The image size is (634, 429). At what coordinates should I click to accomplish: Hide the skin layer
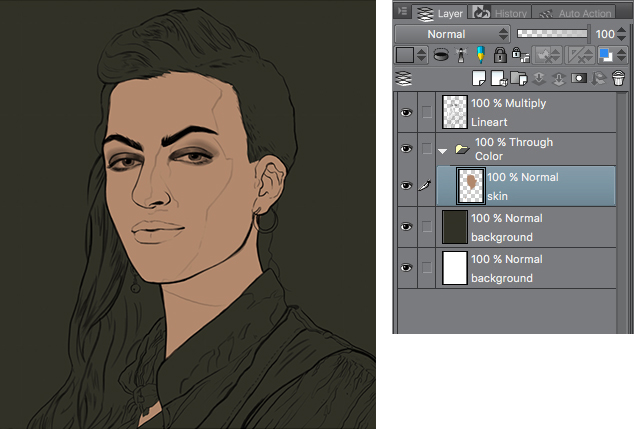click(406, 186)
